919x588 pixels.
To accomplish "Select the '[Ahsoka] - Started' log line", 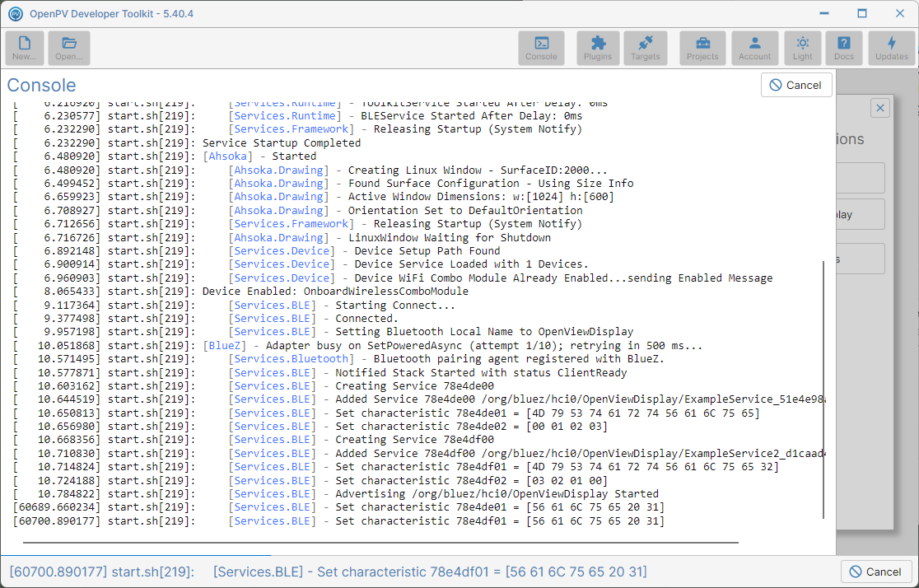I will (x=165, y=156).
